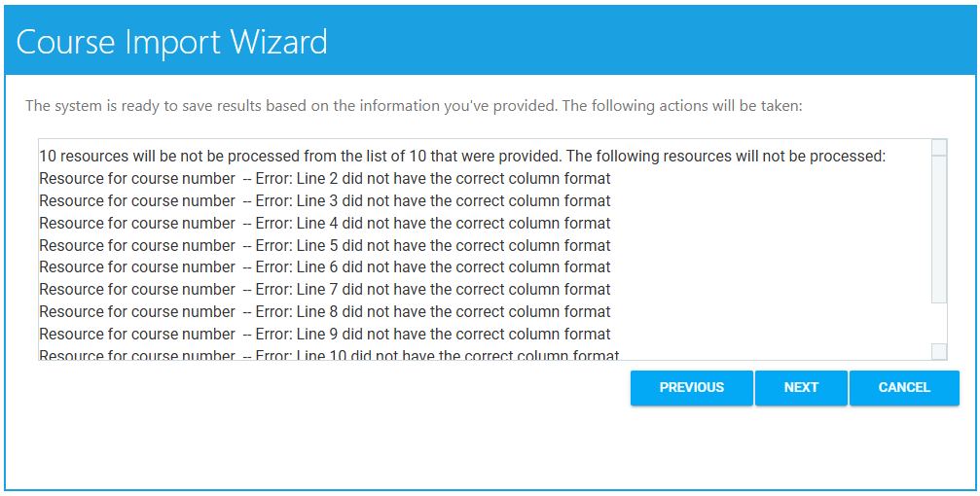Click the Course Import Wizard title
Screen dimensions: 980x496
(x=172, y=42)
